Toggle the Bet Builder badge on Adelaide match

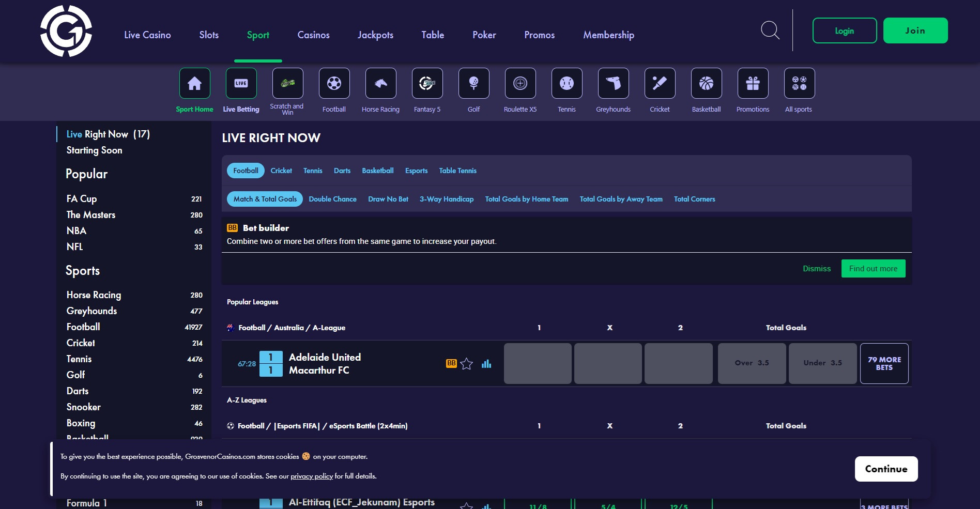pos(450,364)
